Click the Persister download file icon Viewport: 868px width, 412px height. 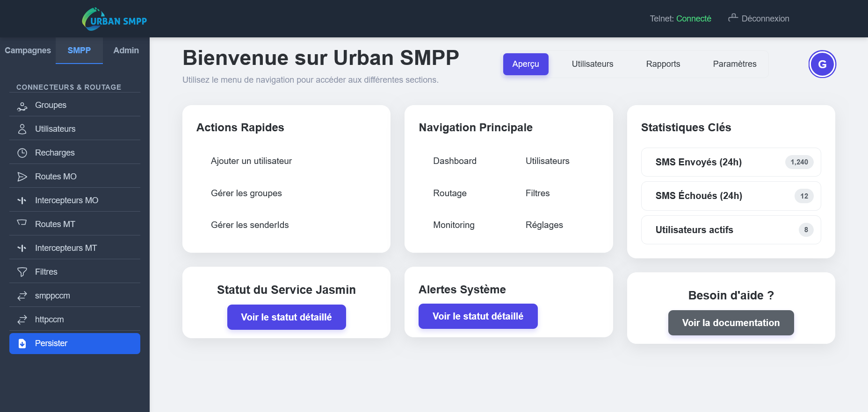pyautogui.click(x=22, y=344)
